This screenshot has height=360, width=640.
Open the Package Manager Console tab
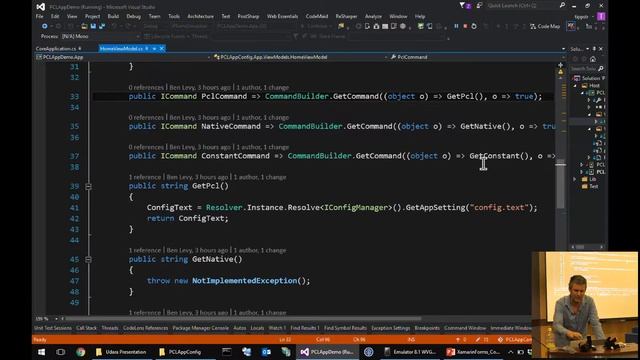click(x=200, y=328)
